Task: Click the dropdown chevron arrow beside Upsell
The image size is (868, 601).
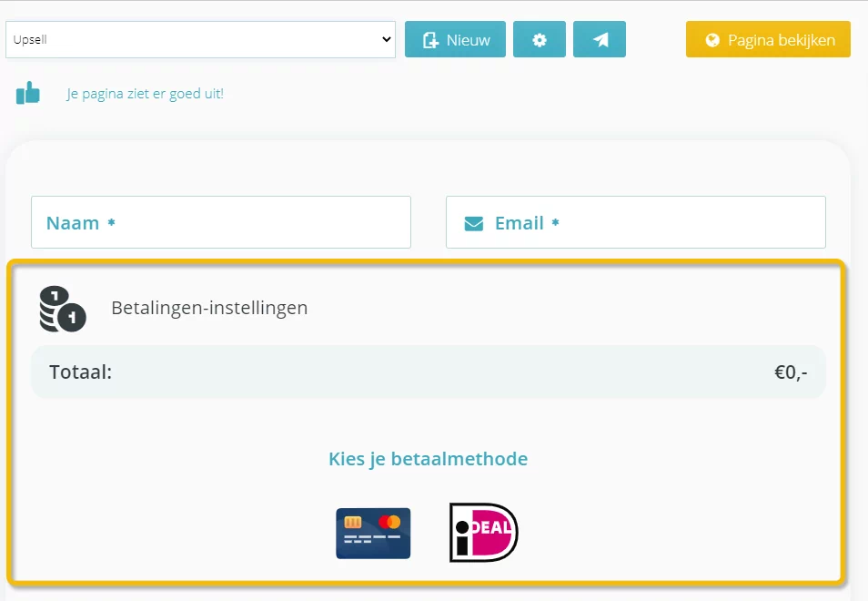Action: [387, 39]
